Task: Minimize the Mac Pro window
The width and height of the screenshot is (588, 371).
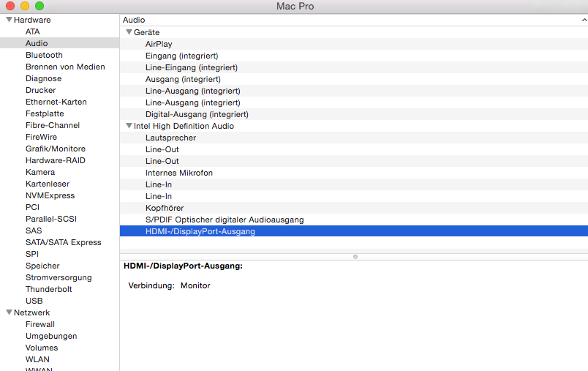Action: 25,6
